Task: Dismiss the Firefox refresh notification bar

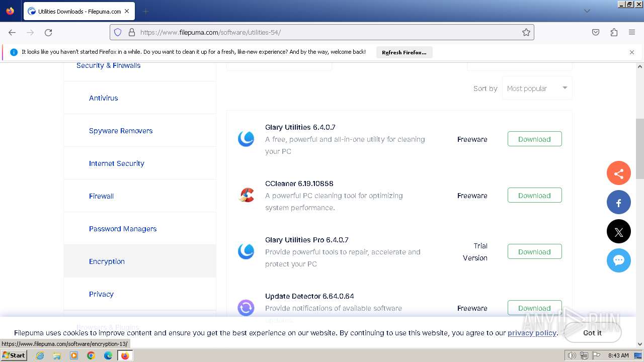Action: [x=632, y=52]
